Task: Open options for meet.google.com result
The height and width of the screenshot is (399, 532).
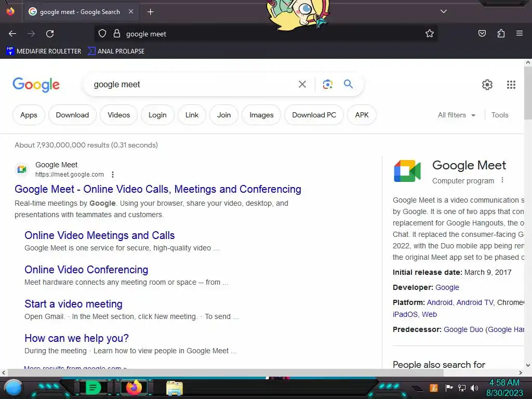Action: coord(113,175)
